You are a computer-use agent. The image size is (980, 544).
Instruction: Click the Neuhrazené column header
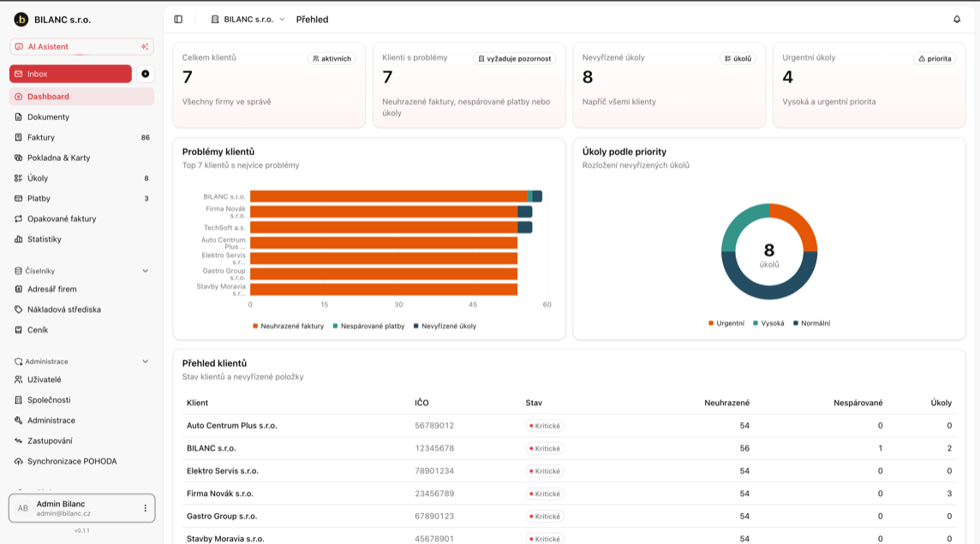(x=727, y=403)
